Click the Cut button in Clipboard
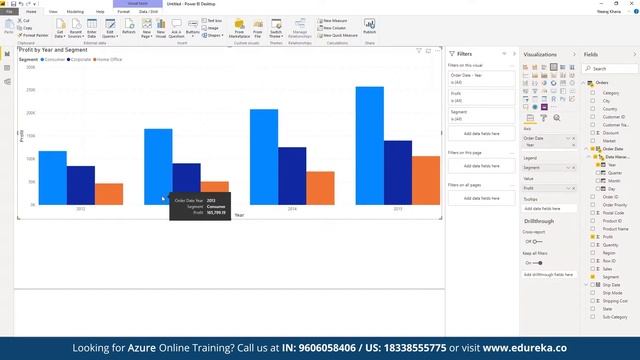640x360 pixels. pyautogui.click(x=23, y=20)
